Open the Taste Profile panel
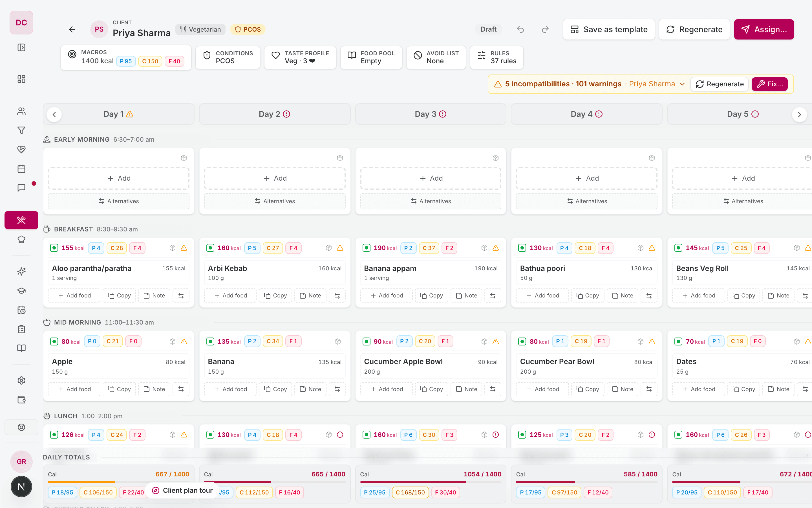Viewport: 812px width, 508px height. [300, 58]
